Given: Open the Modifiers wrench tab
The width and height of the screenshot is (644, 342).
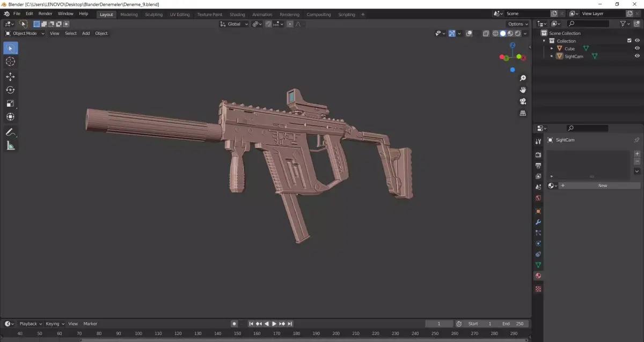Looking at the screenshot, I should [x=538, y=222].
